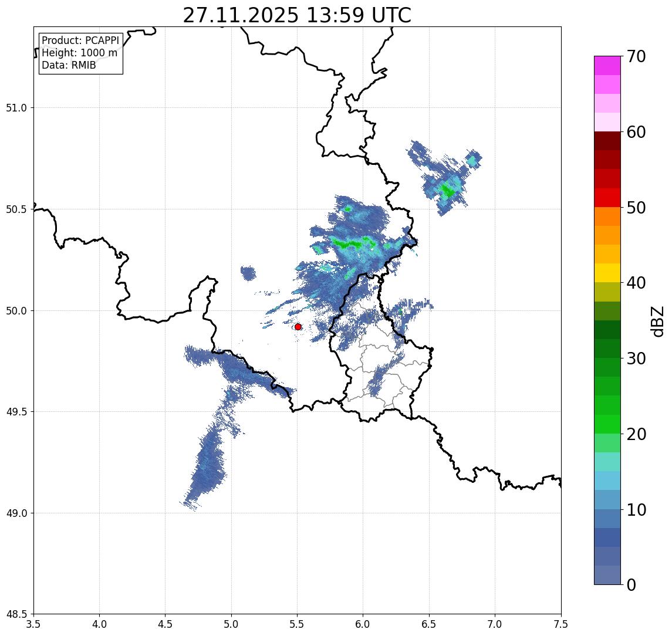Click the colorbar tick label 20
Viewport: 672px width, 636px height.
[x=636, y=434]
